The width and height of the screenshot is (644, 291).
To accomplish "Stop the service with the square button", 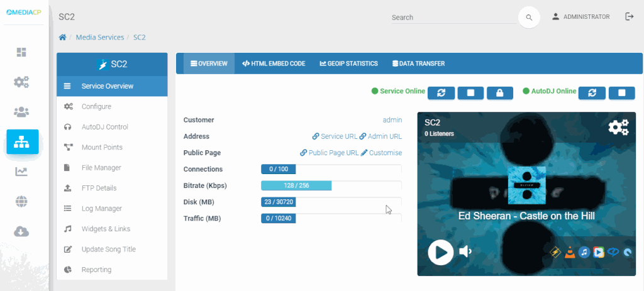I will 470,93.
